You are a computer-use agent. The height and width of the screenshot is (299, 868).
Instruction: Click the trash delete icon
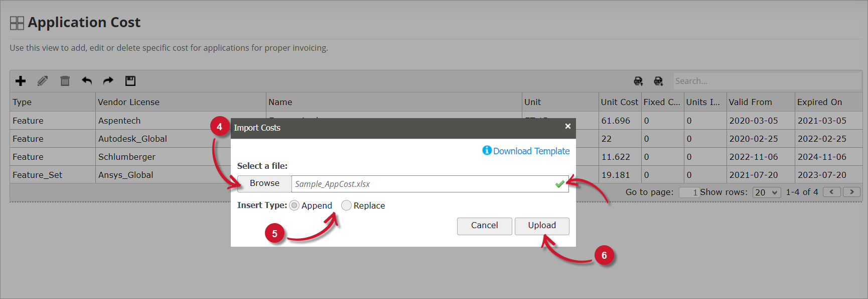(65, 81)
